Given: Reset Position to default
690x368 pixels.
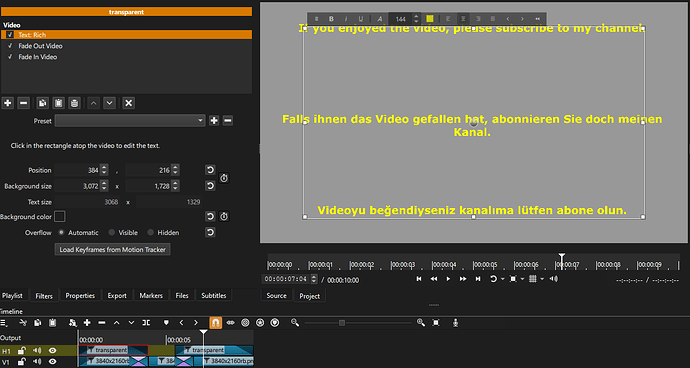Looking at the screenshot, I should (210, 170).
